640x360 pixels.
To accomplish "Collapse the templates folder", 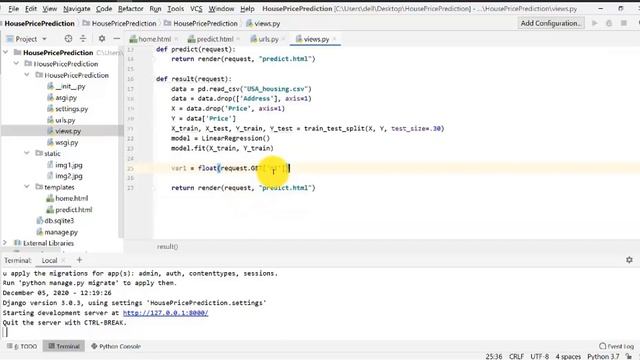I will [x=27, y=187].
